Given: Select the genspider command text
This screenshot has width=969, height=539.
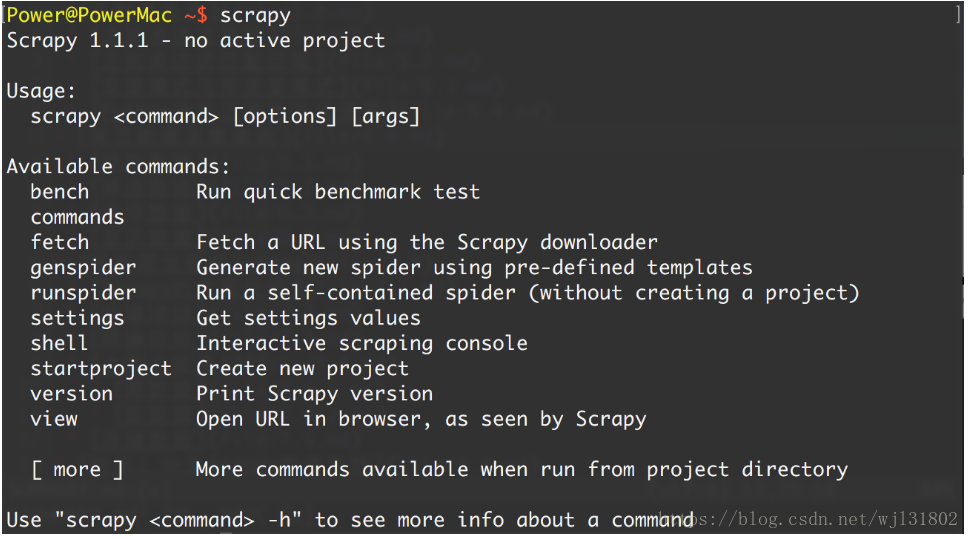Looking at the screenshot, I should pos(83,267).
